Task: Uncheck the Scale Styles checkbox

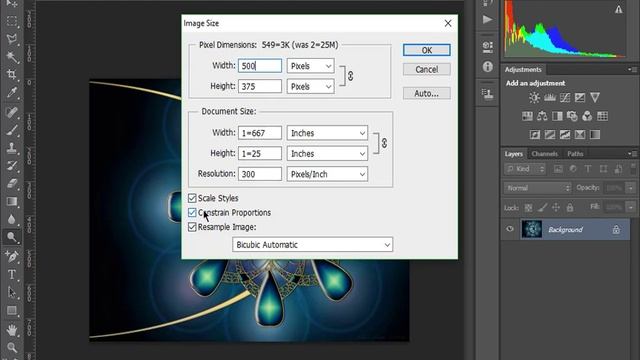Action: (x=192, y=198)
